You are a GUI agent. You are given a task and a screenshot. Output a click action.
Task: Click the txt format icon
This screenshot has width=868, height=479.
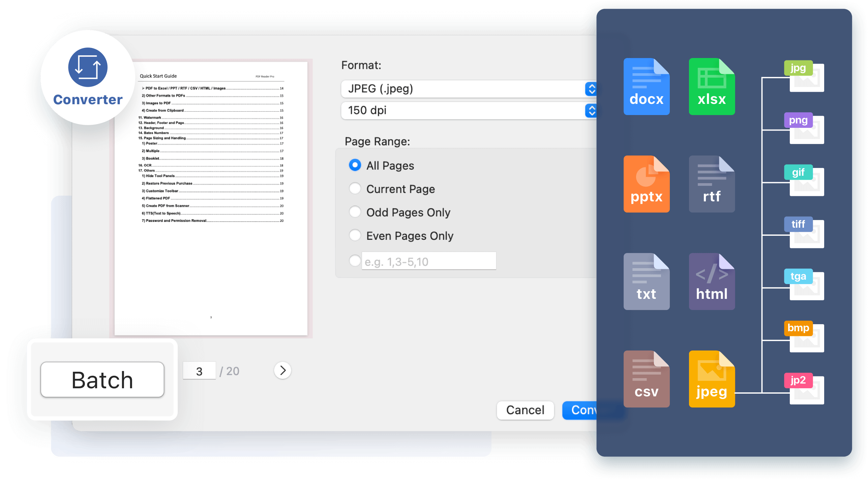(x=646, y=281)
